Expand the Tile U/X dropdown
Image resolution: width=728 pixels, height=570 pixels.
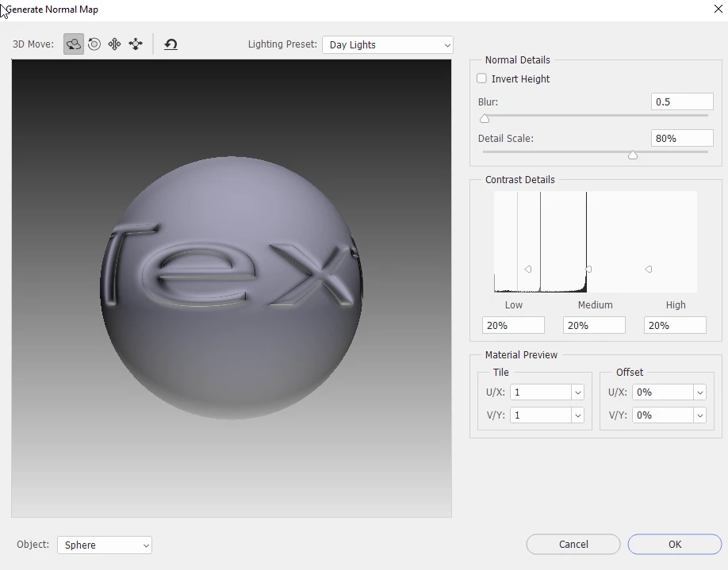tap(577, 392)
